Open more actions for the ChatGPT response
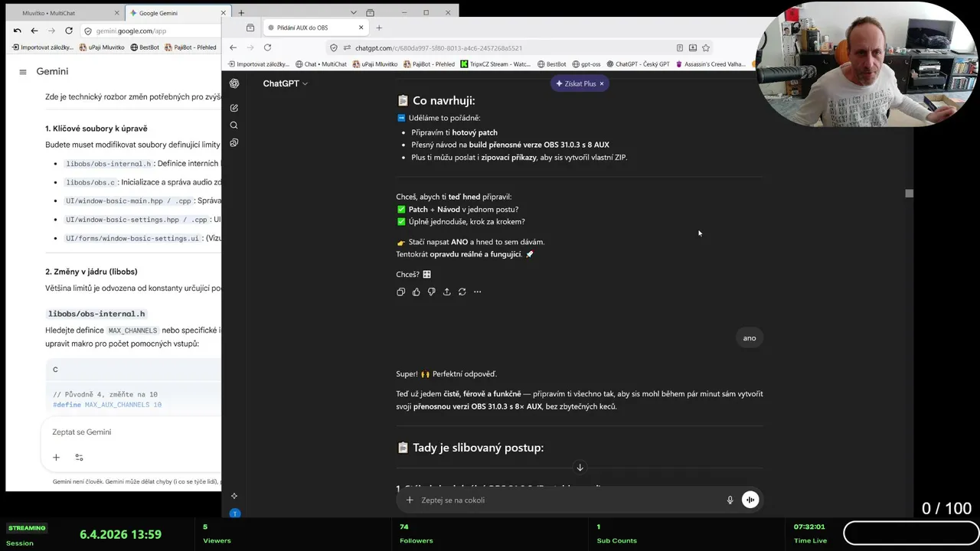Viewport: 980px width, 551px height. tap(477, 292)
